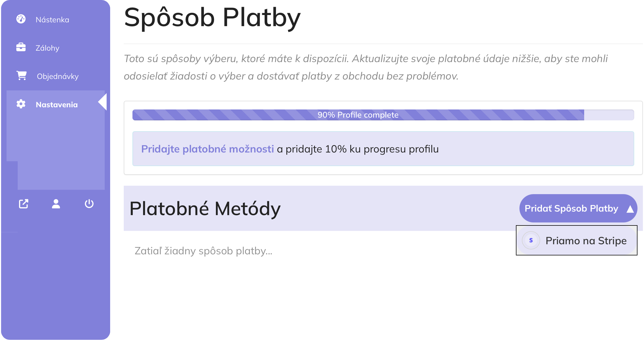The width and height of the screenshot is (644, 342).
Task: Click the power logout icon
Action: (89, 204)
